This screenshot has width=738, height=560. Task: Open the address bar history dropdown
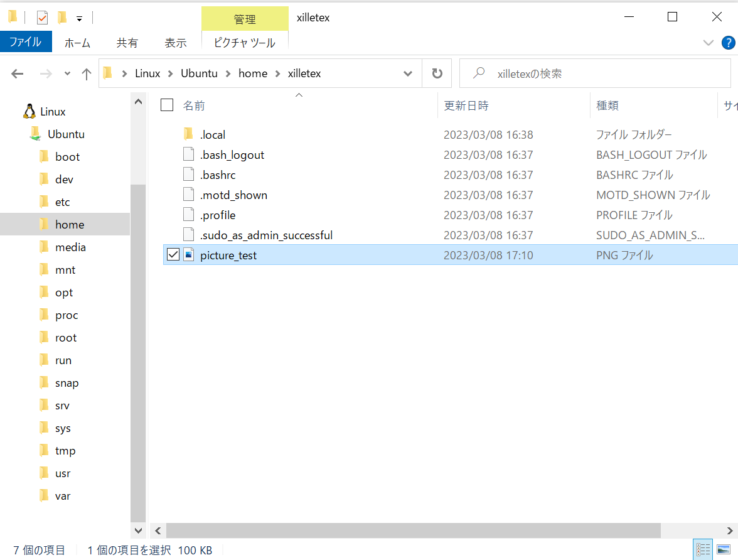(x=407, y=73)
